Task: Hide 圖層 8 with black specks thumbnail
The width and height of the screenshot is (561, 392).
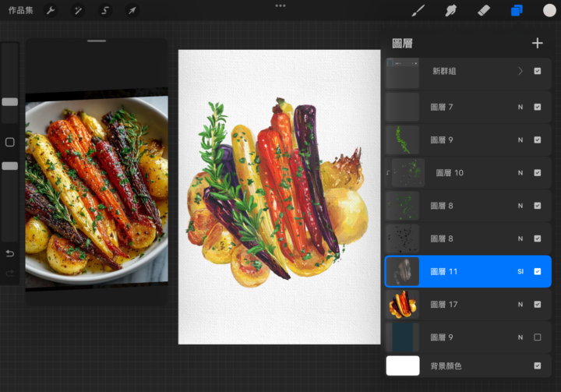Action: point(537,238)
